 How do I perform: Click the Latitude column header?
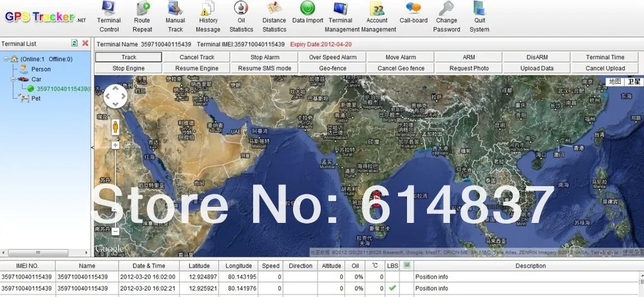point(199,266)
